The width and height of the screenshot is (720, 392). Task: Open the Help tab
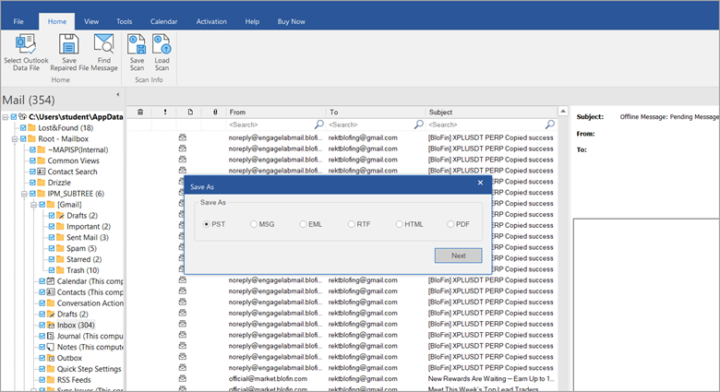252,22
